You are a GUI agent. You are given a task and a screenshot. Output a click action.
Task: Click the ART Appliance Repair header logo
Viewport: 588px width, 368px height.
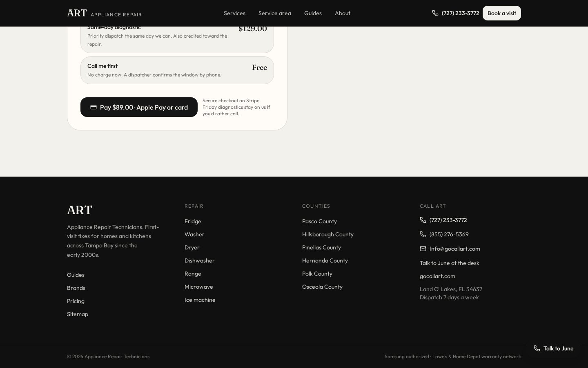click(104, 13)
